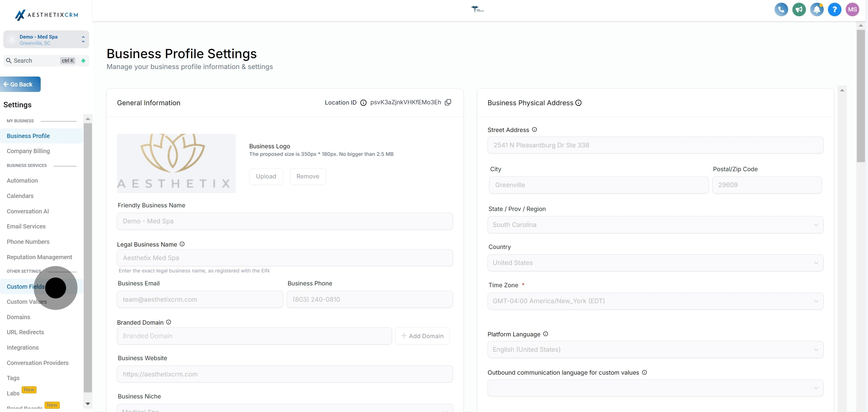This screenshot has width=868, height=412.
Task: Click the lightning icon beside the search bar
Action: coord(83,61)
